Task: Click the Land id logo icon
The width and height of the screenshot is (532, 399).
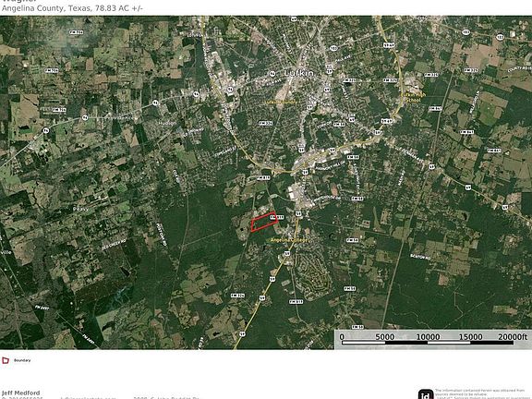Action: coord(426,394)
